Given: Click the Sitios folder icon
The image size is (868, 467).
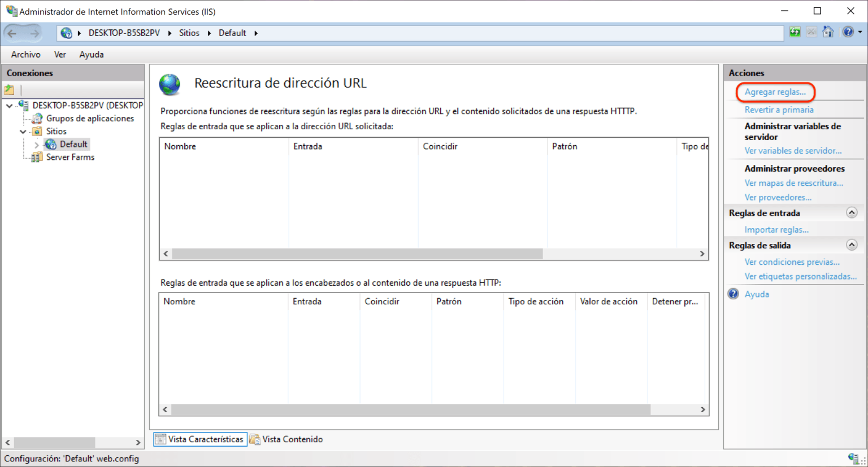Looking at the screenshot, I should 37,131.
